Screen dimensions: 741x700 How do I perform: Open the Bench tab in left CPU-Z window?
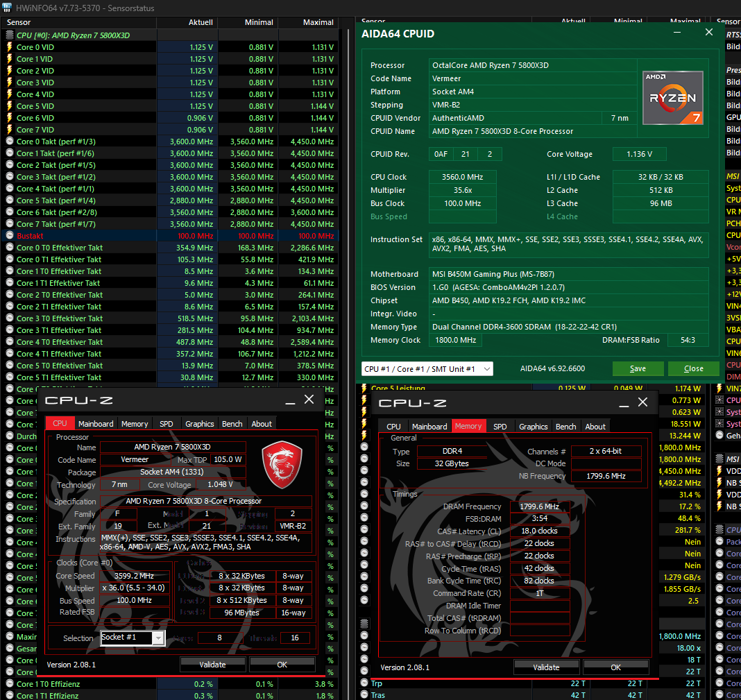(232, 424)
